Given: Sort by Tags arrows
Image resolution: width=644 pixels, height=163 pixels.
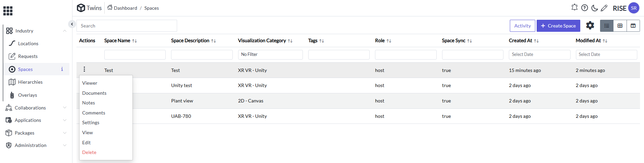Looking at the screenshot, I should tap(322, 41).
